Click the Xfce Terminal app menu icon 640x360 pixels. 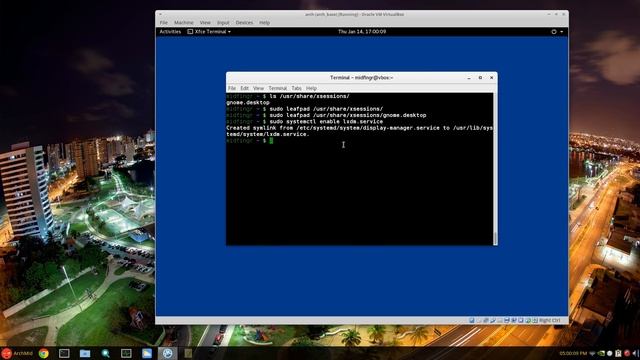(190, 31)
